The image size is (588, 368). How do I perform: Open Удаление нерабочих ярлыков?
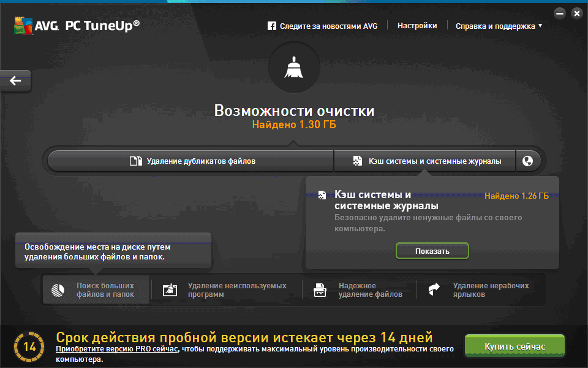tap(480, 290)
